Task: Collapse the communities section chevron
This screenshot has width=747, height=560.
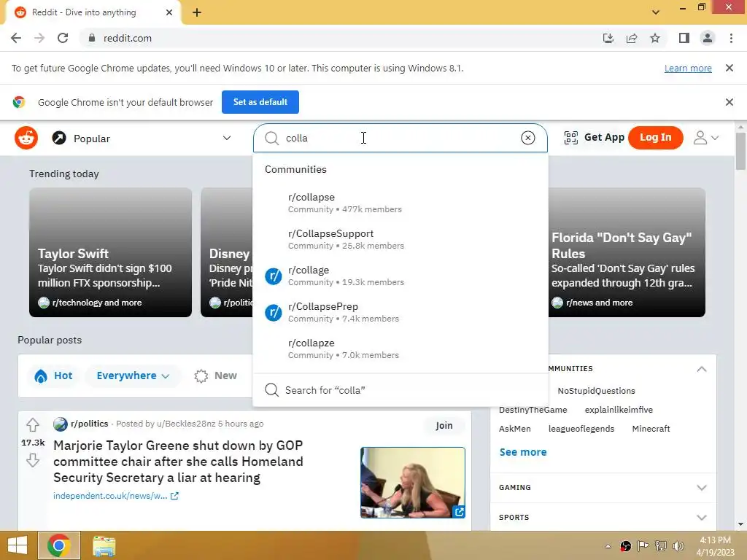Action: pyautogui.click(x=701, y=369)
